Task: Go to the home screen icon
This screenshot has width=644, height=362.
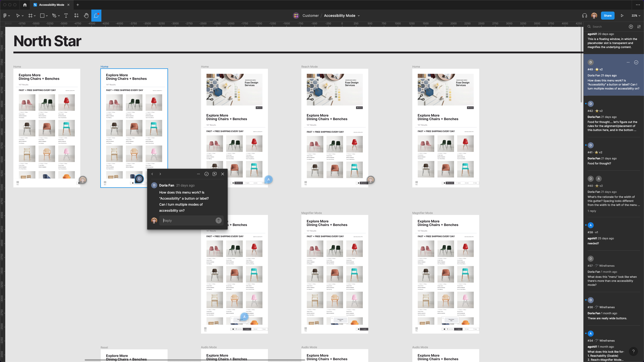Action: (25, 5)
